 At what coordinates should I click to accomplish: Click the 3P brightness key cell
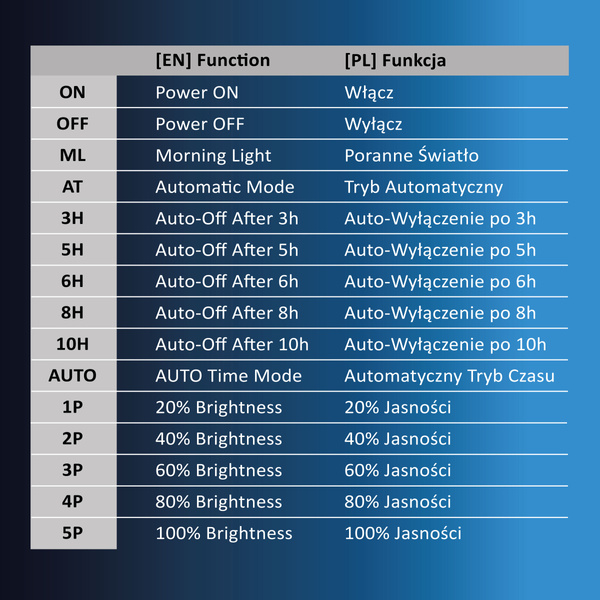tap(73, 470)
